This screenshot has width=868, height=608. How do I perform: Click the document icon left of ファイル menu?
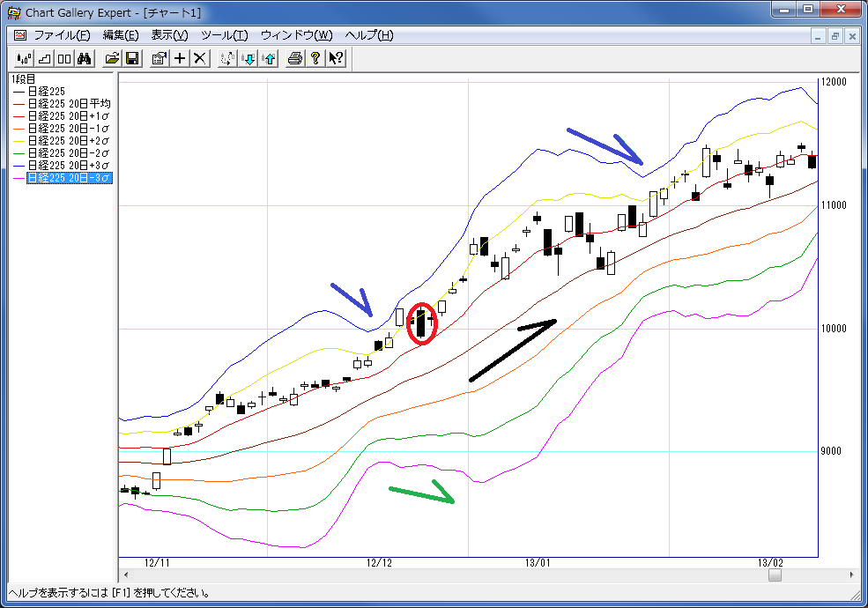pyautogui.click(x=20, y=35)
